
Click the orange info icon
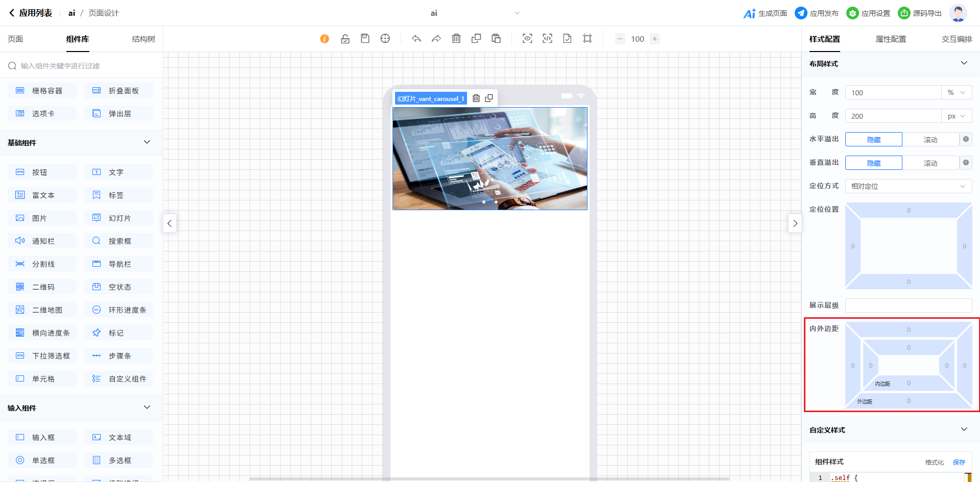click(x=325, y=39)
